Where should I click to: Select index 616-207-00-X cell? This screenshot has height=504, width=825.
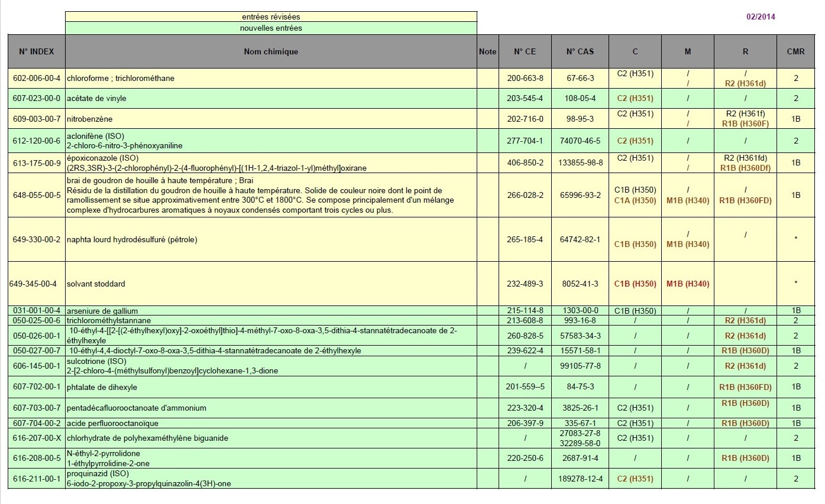(37, 438)
